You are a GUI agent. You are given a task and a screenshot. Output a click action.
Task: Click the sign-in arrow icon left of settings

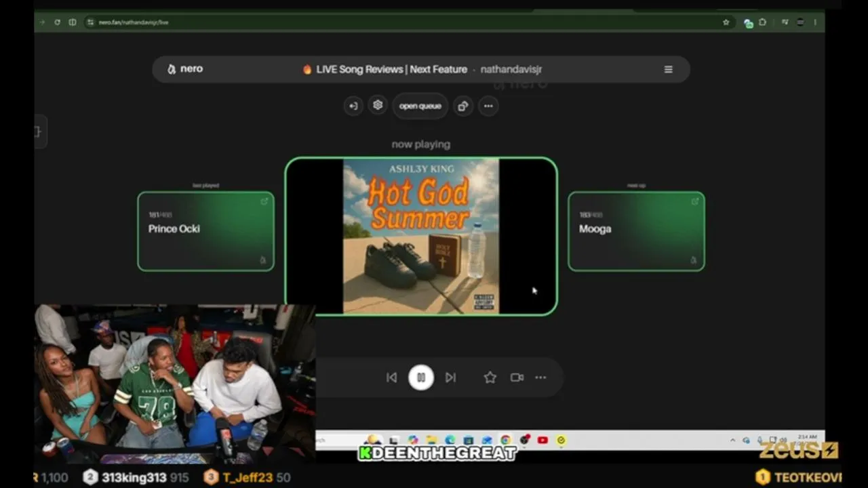click(x=353, y=106)
